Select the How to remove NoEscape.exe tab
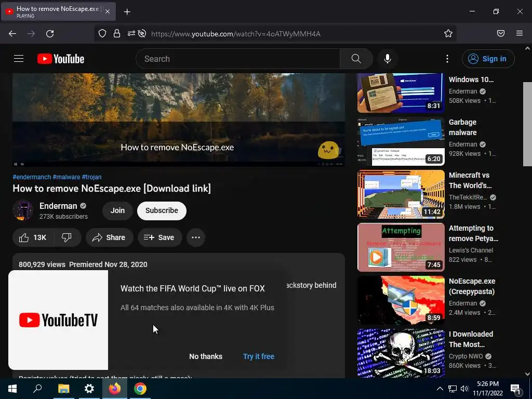Viewport: 532px width, 399px height. tap(58, 11)
